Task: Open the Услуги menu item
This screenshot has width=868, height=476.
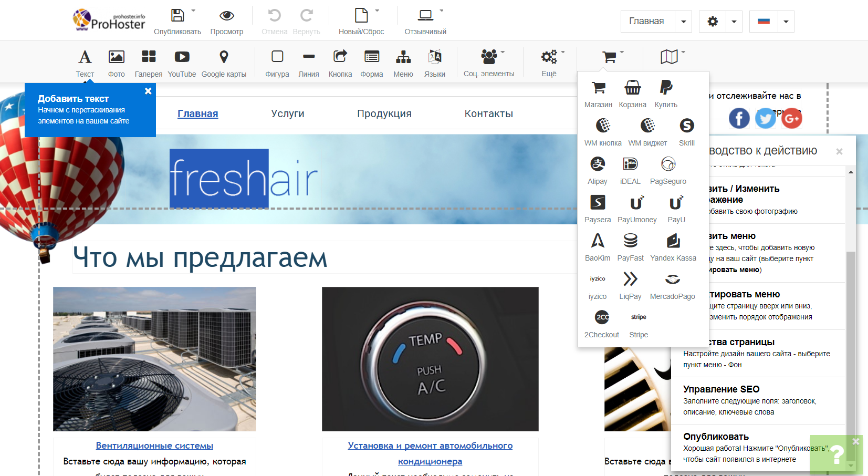Action: point(288,113)
